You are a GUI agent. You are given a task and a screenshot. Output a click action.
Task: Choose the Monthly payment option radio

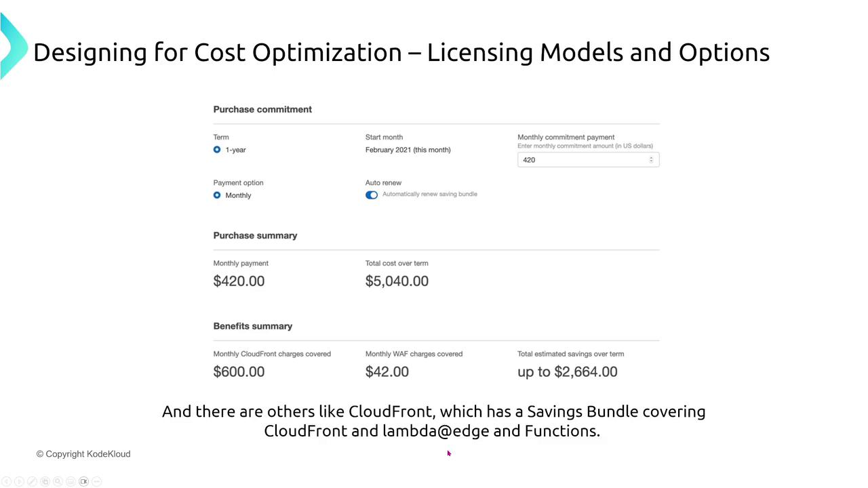(x=217, y=195)
